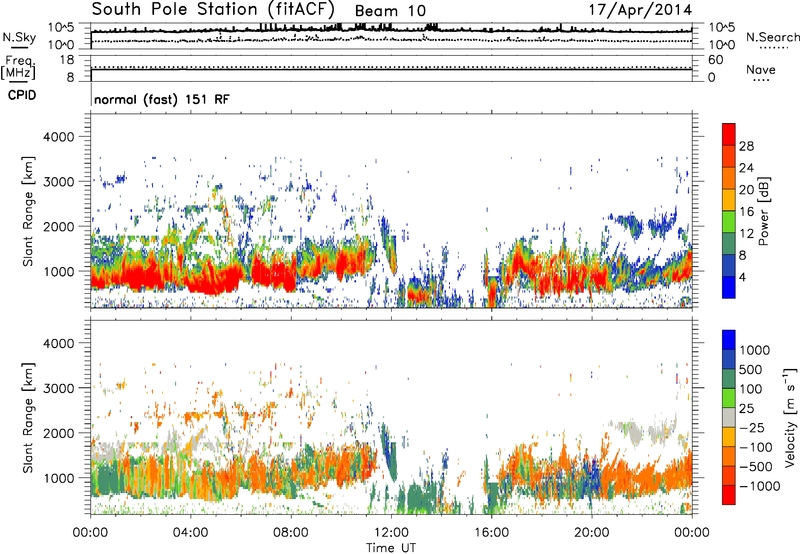This screenshot has height=554, width=800.
Task: Click the date '17/Apr/2014'
Action: coord(640,10)
